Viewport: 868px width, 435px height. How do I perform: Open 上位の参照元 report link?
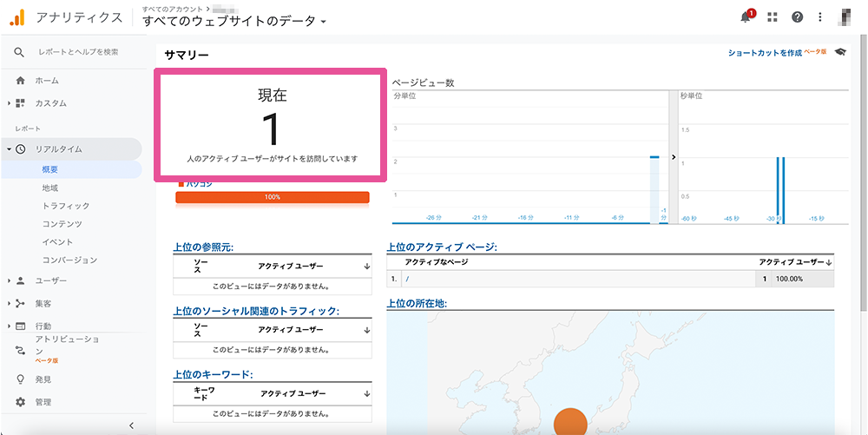point(203,247)
